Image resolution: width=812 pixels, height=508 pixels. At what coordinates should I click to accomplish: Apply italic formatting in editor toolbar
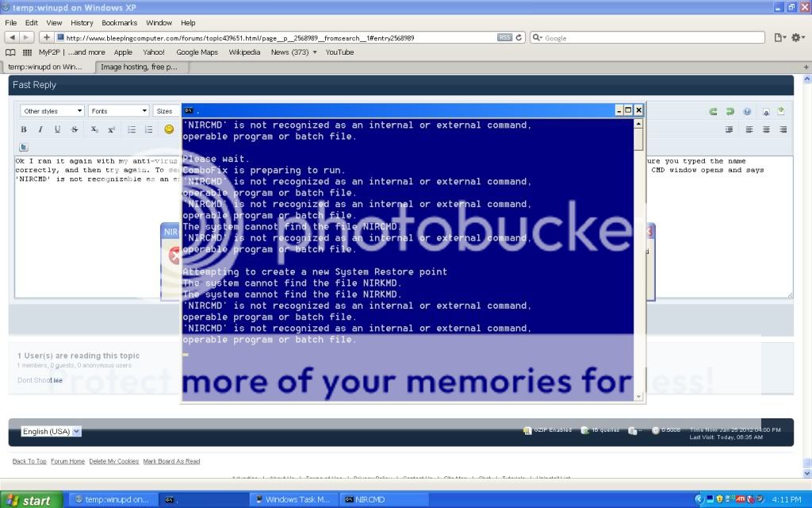(x=40, y=129)
